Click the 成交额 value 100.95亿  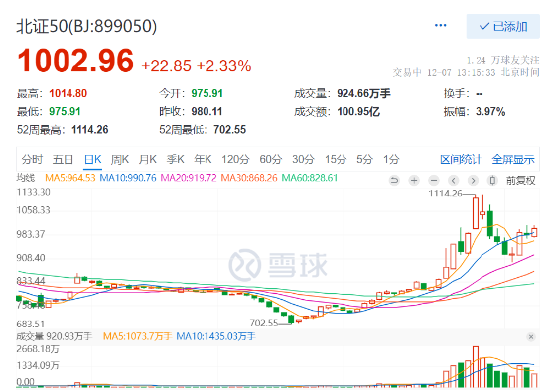[358, 112]
